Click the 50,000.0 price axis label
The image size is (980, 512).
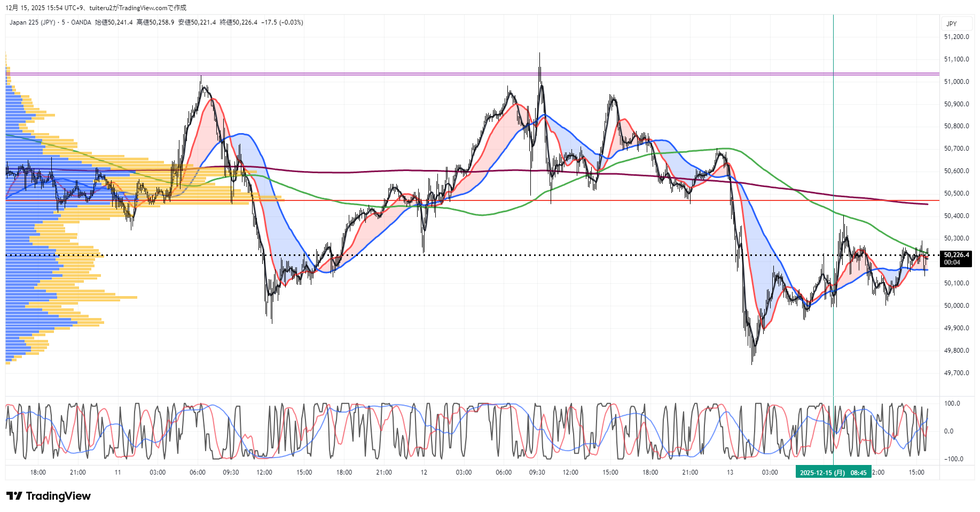(x=956, y=306)
